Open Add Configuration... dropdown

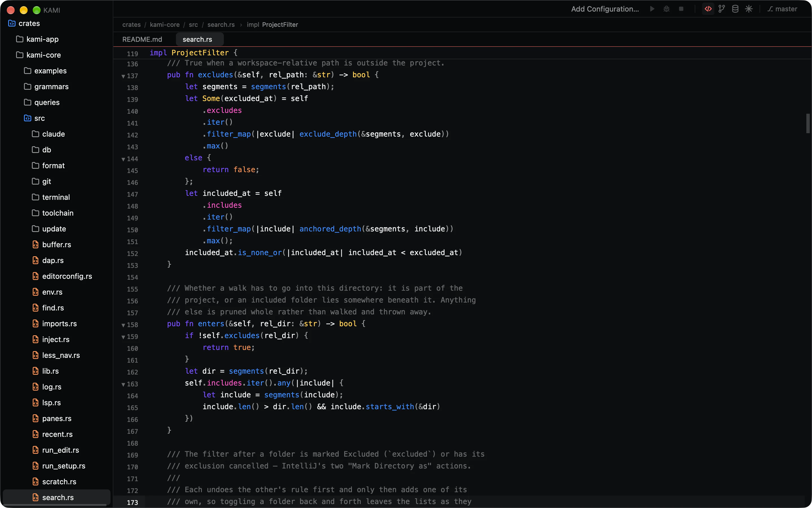[x=605, y=9]
